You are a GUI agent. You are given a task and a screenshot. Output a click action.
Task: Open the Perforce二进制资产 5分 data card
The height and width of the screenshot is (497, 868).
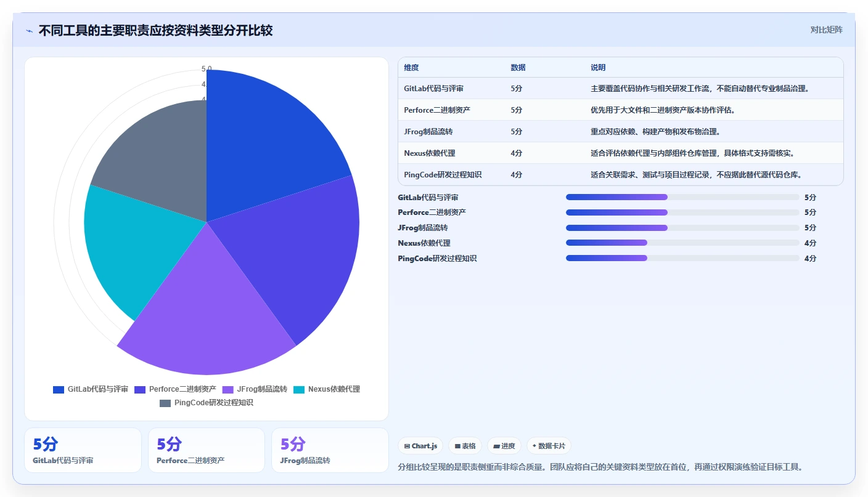click(x=207, y=450)
